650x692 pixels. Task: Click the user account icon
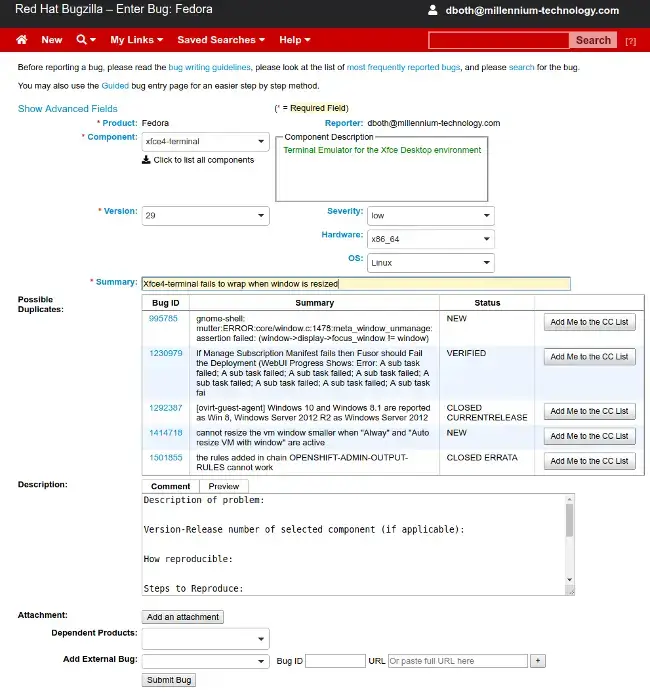[432, 10]
